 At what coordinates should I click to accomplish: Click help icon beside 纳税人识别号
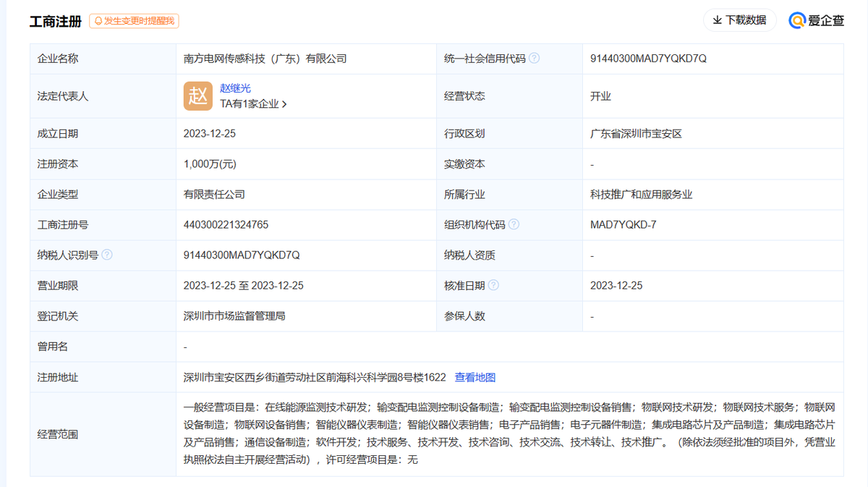tap(107, 255)
